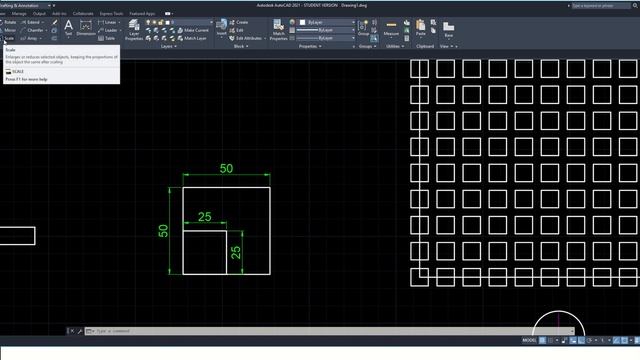Click Match Layer button

click(x=192, y=38)
